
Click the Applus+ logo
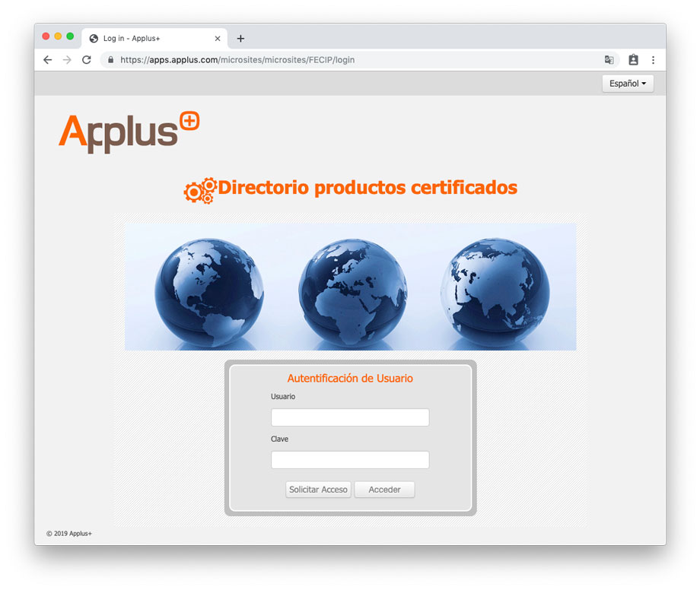pyautogui.click(x=129, y=132)
